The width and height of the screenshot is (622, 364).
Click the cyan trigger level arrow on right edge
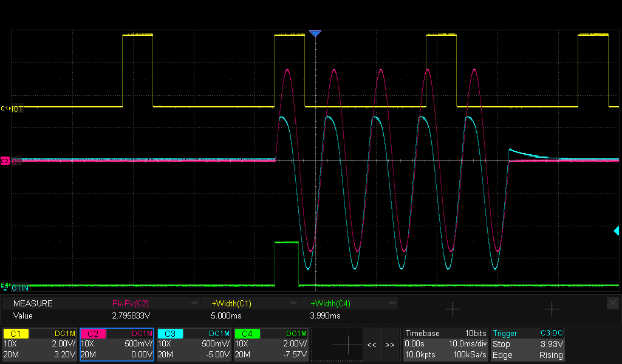click(x=616, y=231)
